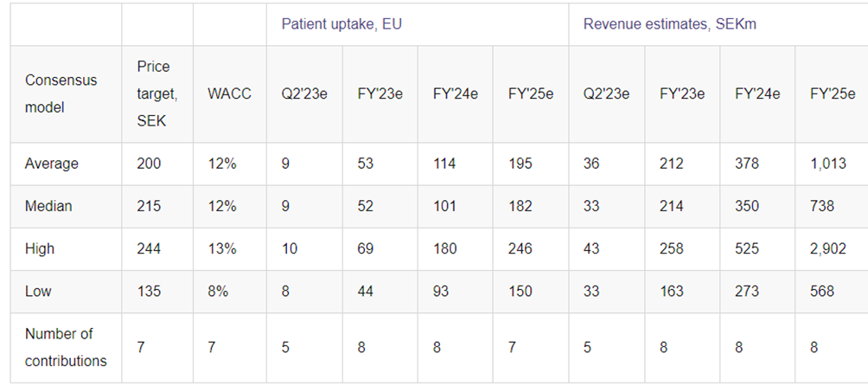868x386 pixels.
Task: Click the Average price target value 200
Action: [x=149, y=164]
